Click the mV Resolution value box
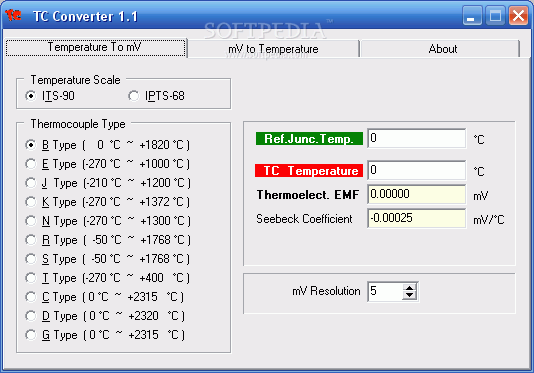Screen dimensions: 534x373 coord(385,292)
